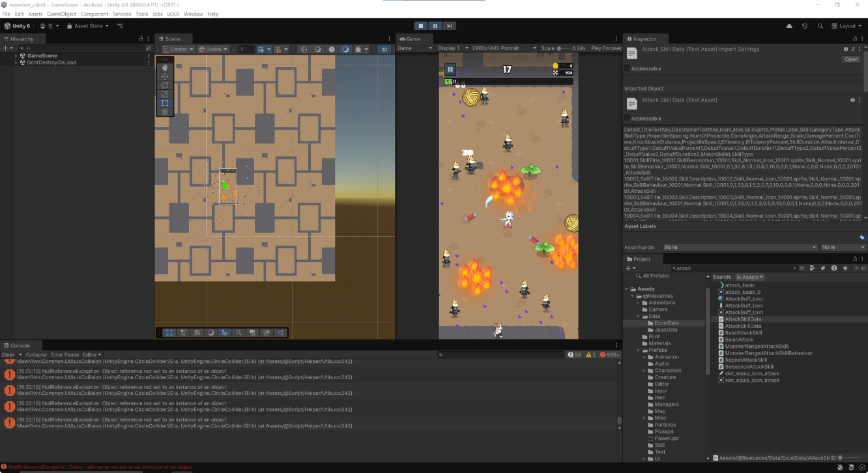868x473 pixels.
Task: Toggle info message filter showing 84
Action: [x=574, y=355]
